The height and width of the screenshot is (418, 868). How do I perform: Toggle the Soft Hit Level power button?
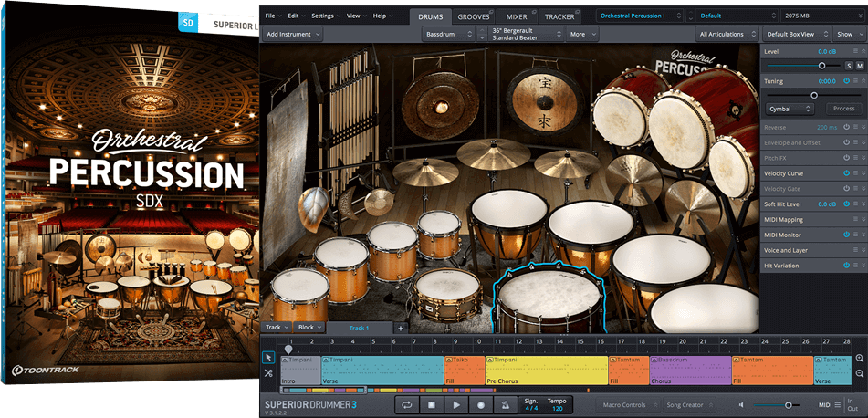tap(846, 204)
